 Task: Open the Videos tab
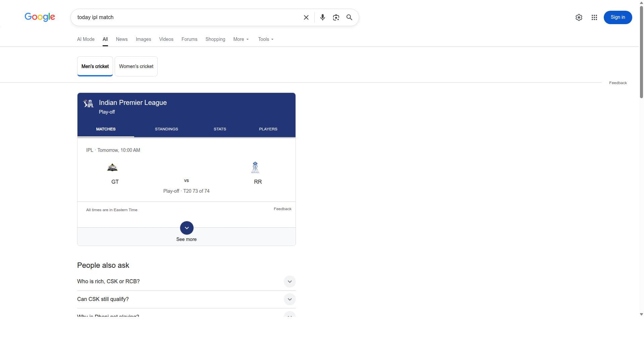click(166, 39)
